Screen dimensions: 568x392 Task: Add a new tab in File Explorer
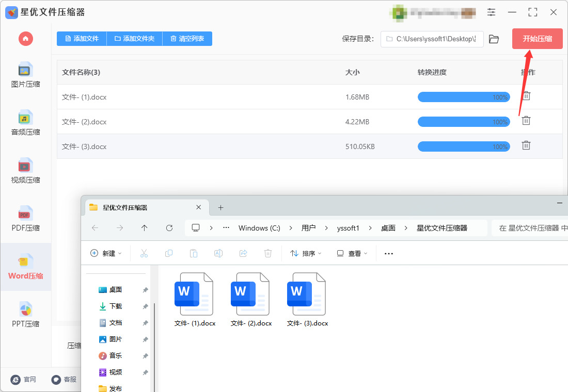click(x=220, y=207)
